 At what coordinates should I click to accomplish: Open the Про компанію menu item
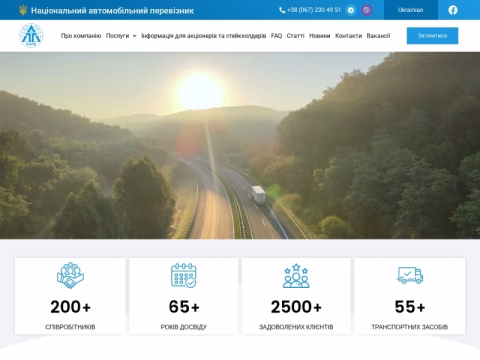coord(81,36)
